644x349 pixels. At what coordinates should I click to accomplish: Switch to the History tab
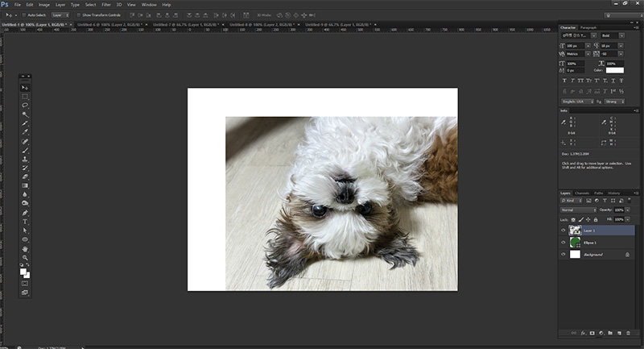[614, 193]
